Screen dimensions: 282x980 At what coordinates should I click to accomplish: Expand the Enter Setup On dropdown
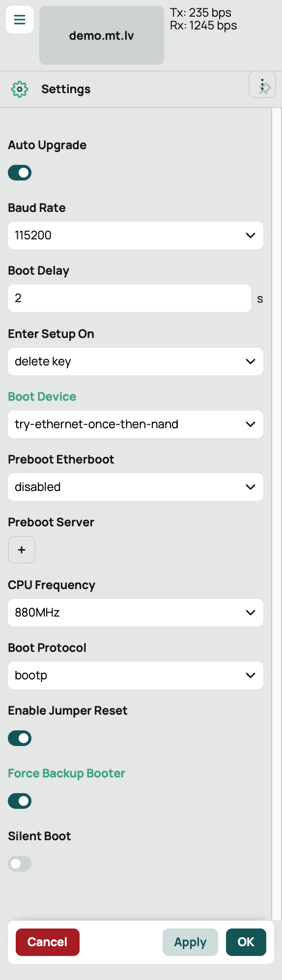click(x=136, y=361)
